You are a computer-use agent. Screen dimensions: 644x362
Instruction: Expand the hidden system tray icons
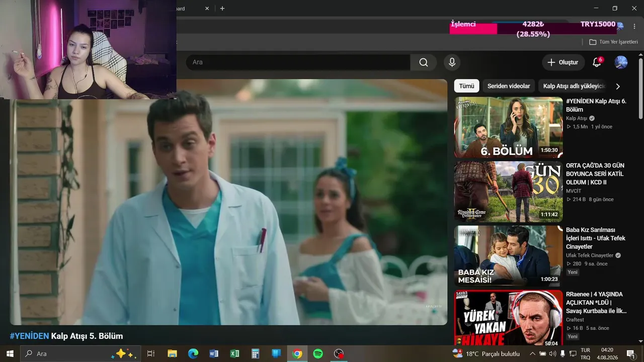click(x=532, y=353)
